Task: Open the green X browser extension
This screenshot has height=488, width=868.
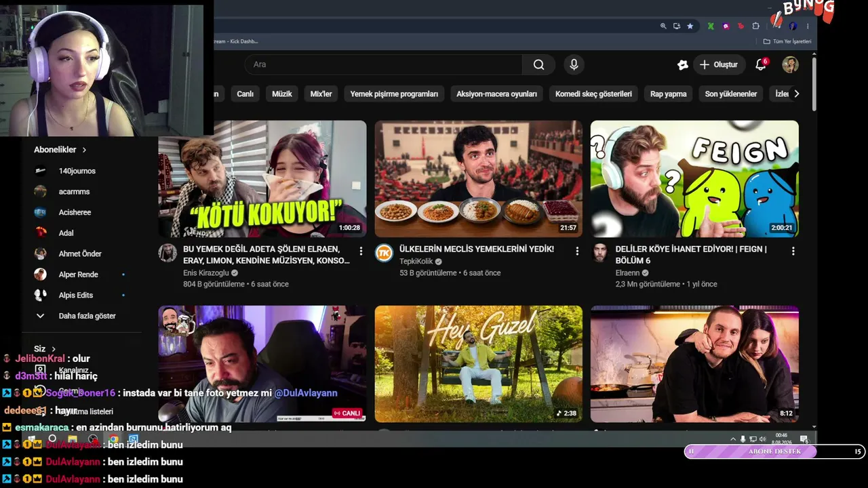Action: [x=711, y=26]
